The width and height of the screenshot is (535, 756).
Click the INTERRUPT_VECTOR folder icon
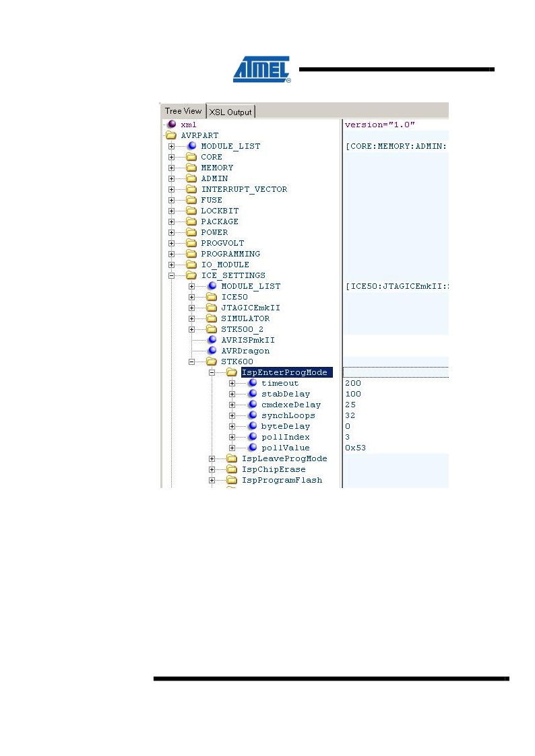point(191,189)
